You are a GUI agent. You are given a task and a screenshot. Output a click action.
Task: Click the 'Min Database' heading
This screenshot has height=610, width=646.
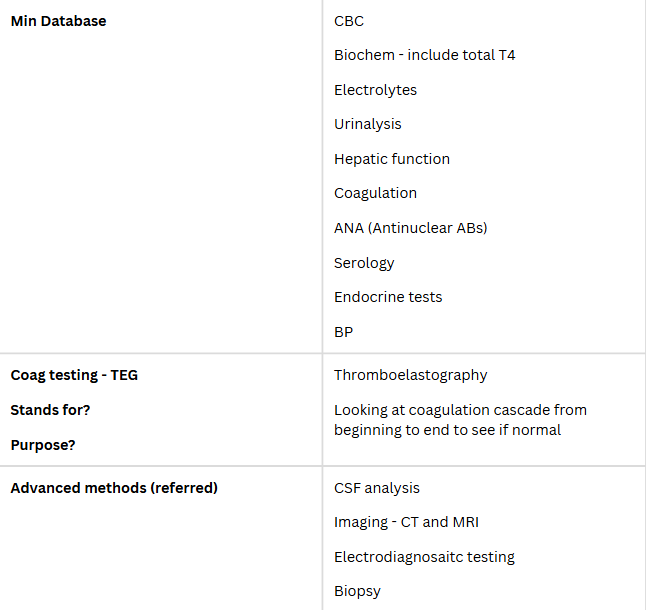(58, 21)
